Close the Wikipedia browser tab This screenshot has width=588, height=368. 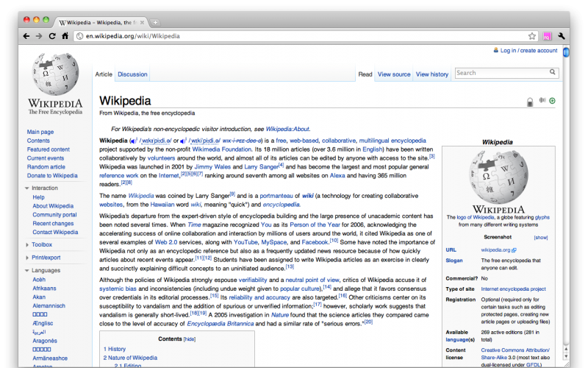(x=142, y=23)
